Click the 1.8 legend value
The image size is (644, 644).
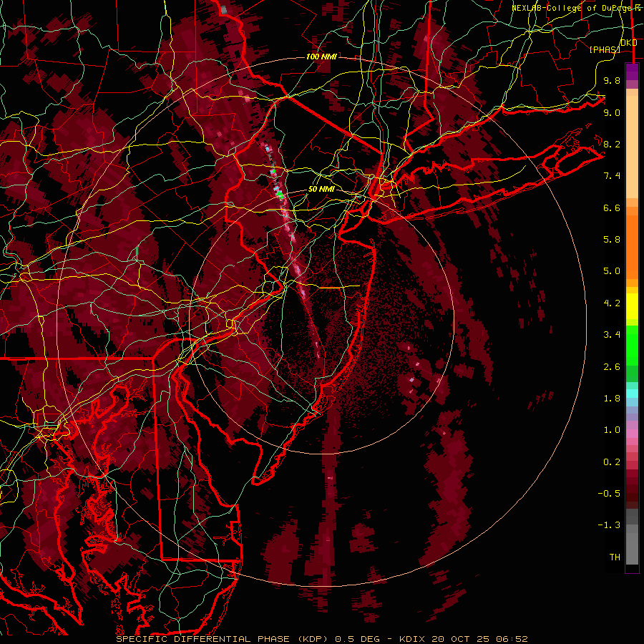click(612, 399)
